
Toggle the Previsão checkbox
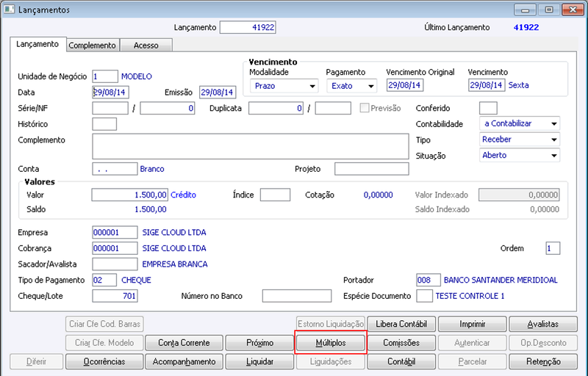click(x=364, y=108)
